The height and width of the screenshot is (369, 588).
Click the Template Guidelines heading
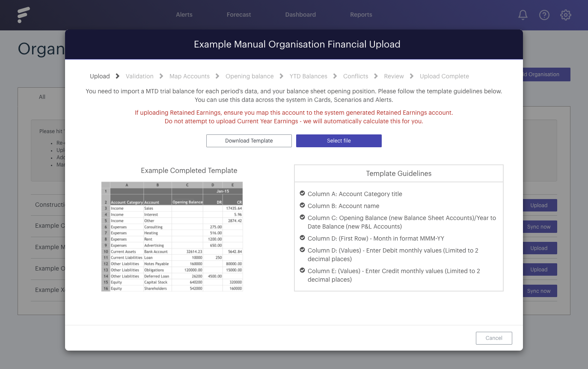coord(399,173)
